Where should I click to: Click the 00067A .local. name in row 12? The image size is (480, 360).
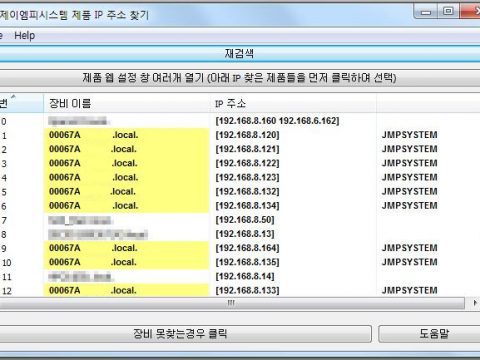pyautogui.click(x=93, y=290)
